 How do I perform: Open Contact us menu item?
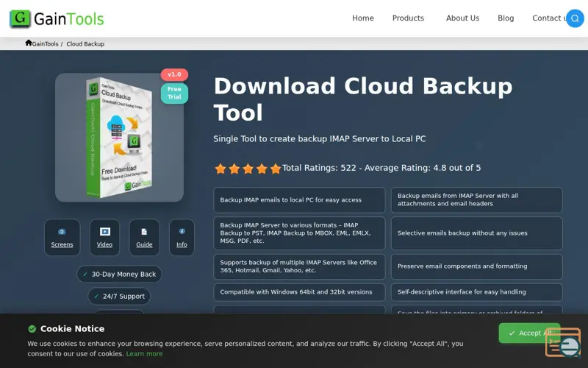coord(549,18)
